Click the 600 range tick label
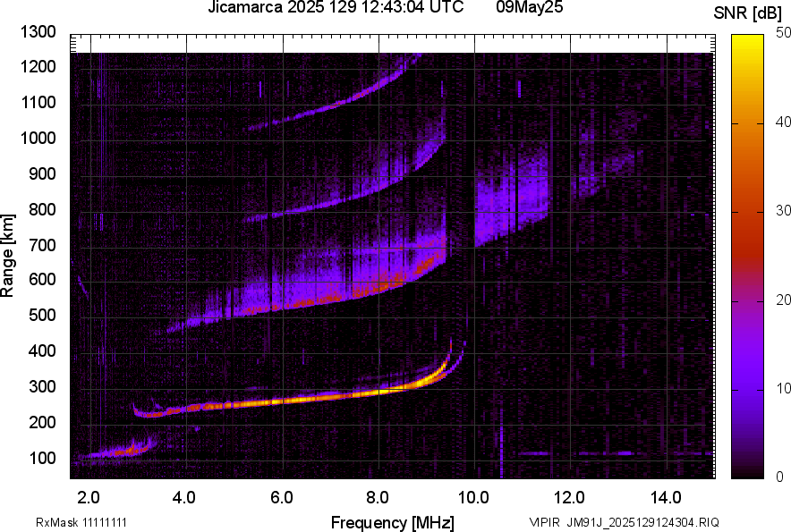This screenshot has height=532, width=791. point(42,280)
